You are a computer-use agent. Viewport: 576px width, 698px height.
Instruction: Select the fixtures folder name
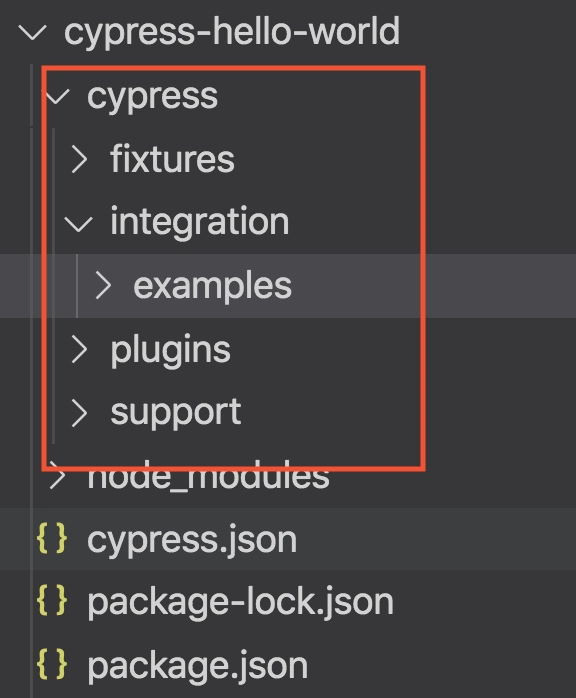[172, 159]
